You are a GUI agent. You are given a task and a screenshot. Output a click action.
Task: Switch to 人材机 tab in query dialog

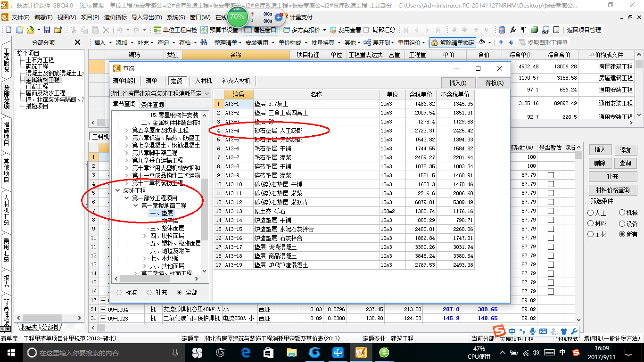coord(203,81)
